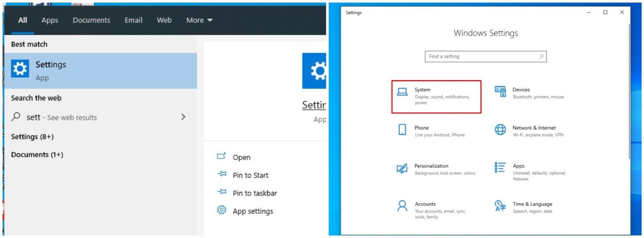Click the Personalization paintbrush icon
This screenshot has width=644, height=238.
point(402,168)
